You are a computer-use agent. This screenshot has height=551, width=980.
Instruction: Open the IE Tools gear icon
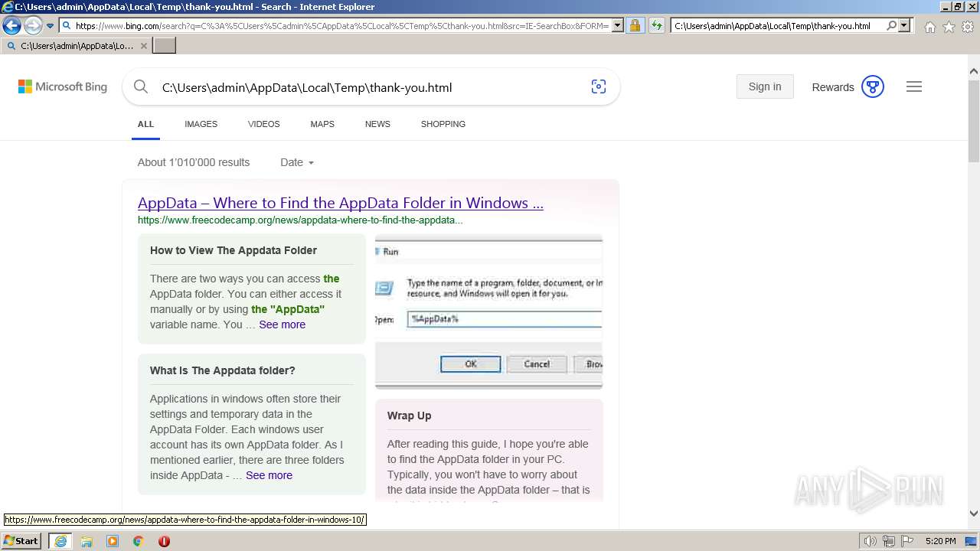968,27
